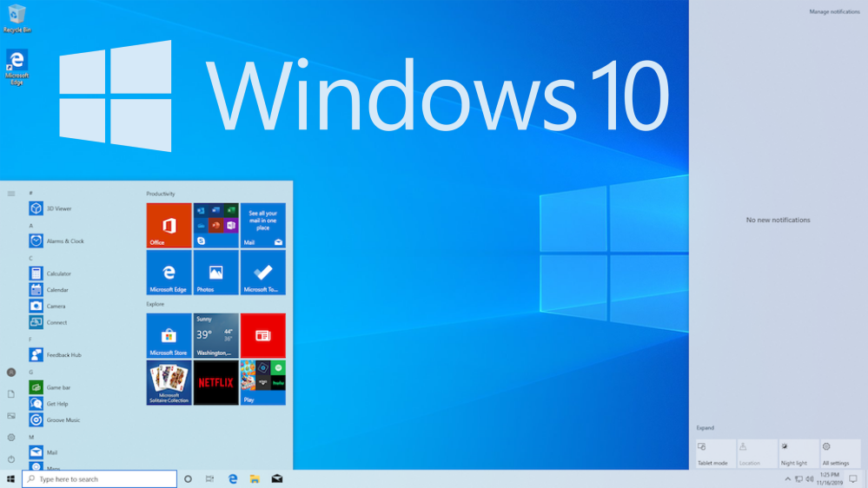Open the Play folder tile
This screenshot has width=868, height=488.
[263, 382]
